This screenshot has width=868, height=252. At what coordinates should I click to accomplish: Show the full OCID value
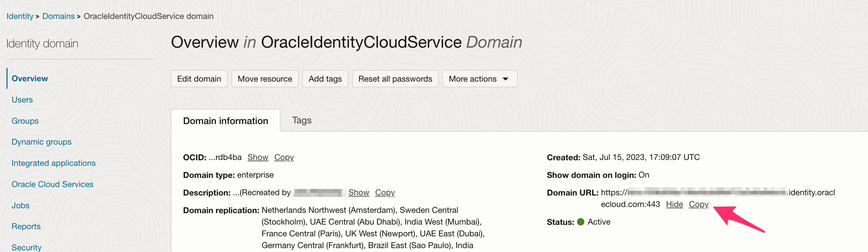[x=257, y=157]
